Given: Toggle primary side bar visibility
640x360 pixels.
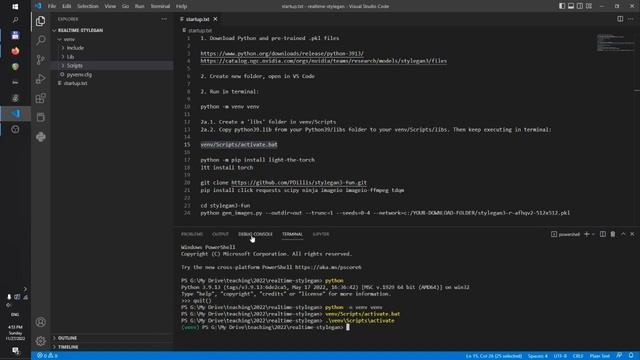Looking at the screenshot, I should click(x=562, y=6).
